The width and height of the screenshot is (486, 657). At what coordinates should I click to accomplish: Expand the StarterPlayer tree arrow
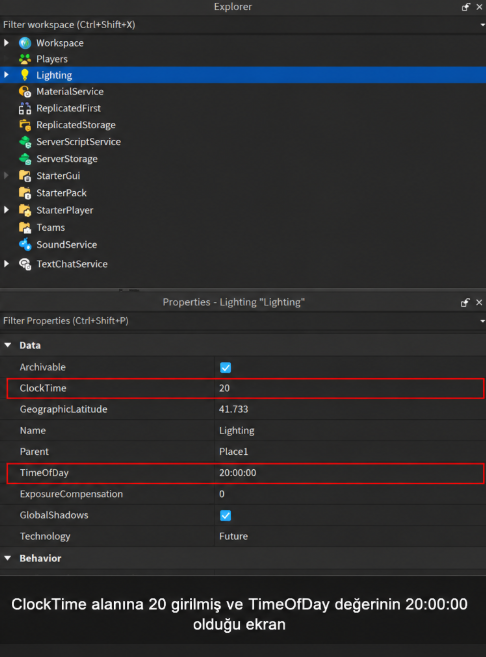pyautogui.click(x=6, y=210)
